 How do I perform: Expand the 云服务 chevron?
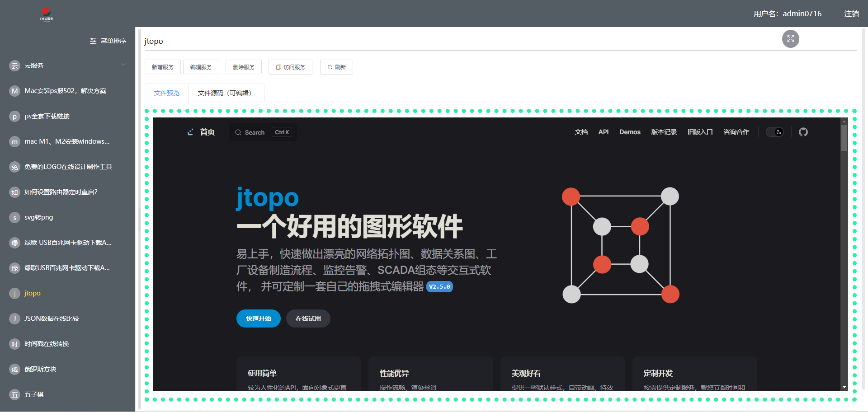pos(123,66)
